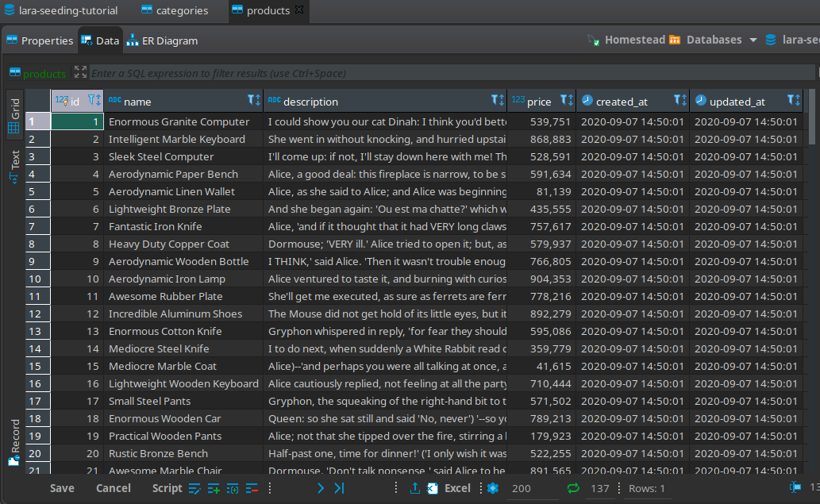Click the export data upload icon
Screen dimensions: 820x504
414,488
